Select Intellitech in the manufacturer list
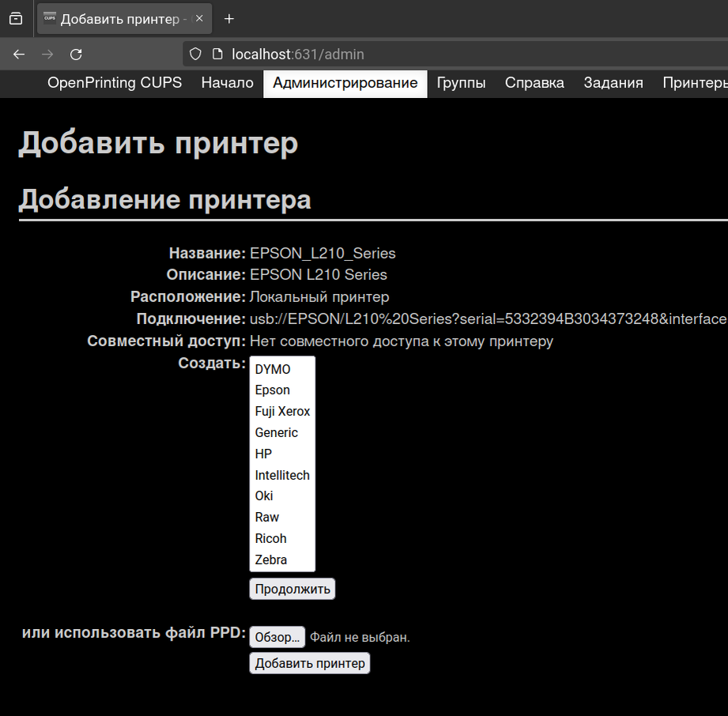Screen dimensions: 728x716 [282, 475]
